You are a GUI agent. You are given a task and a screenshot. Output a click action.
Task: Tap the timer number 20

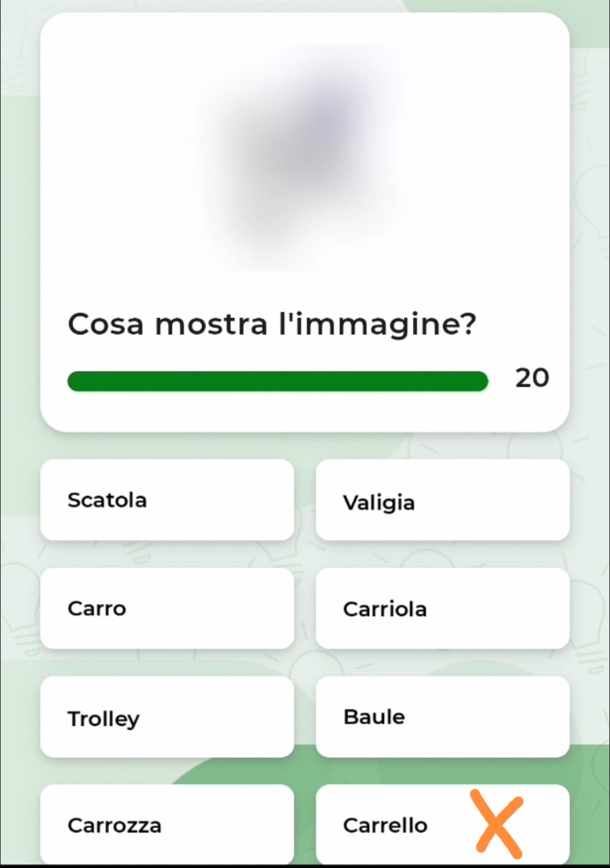pos(531,378)
